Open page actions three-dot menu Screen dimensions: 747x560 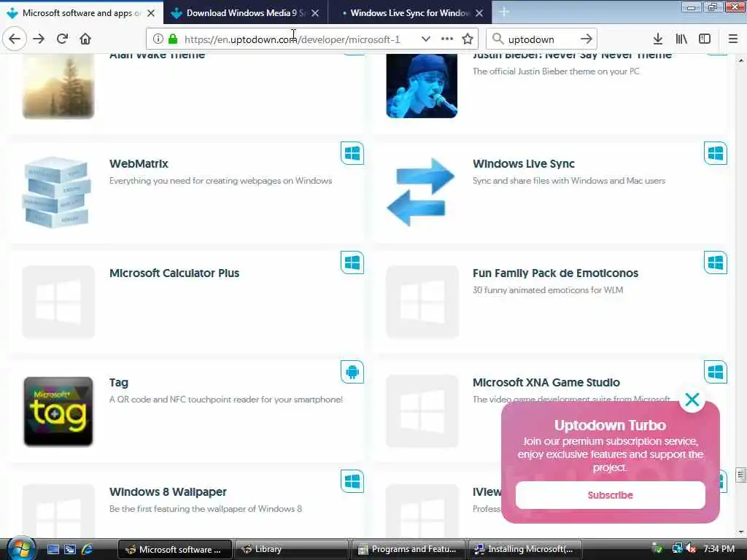[447, 39]
